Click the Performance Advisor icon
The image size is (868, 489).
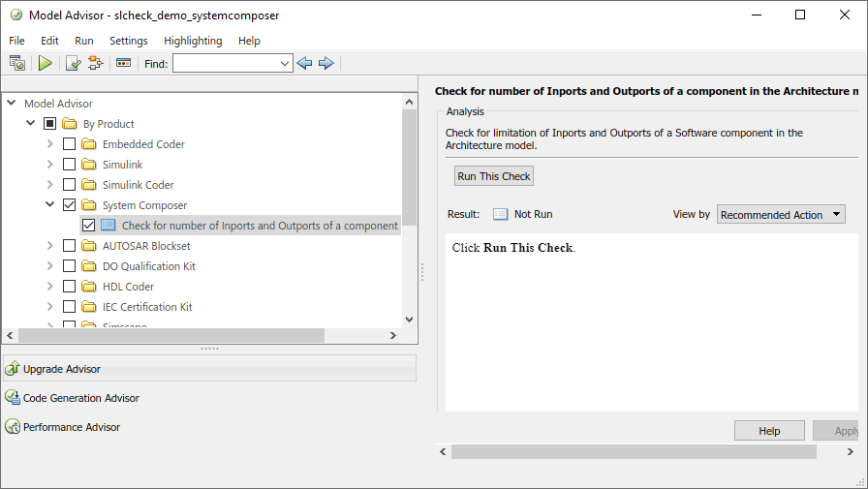click(x=13, y=426)
